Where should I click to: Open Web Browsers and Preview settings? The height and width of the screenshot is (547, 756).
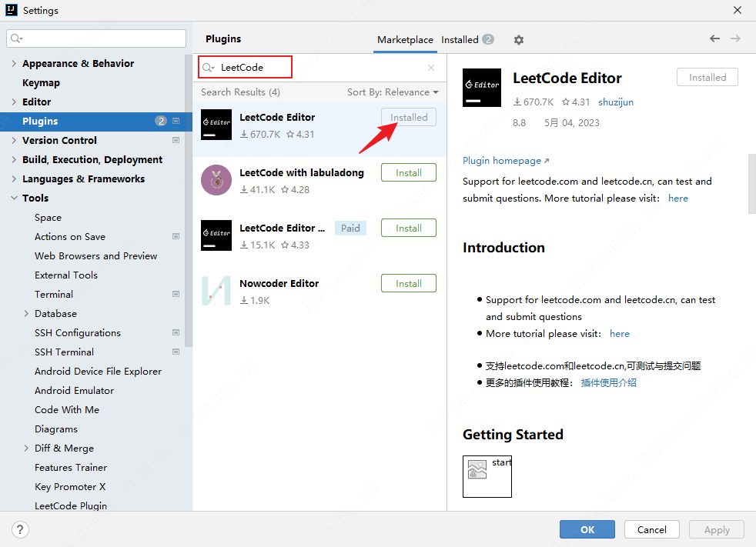click(95, 256)
